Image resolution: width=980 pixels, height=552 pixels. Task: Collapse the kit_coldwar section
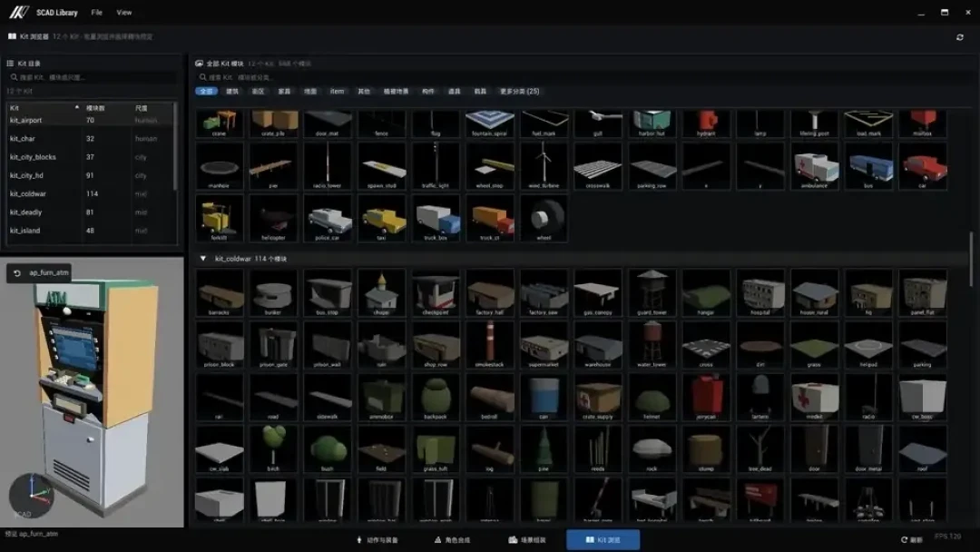tap(203, 258)
